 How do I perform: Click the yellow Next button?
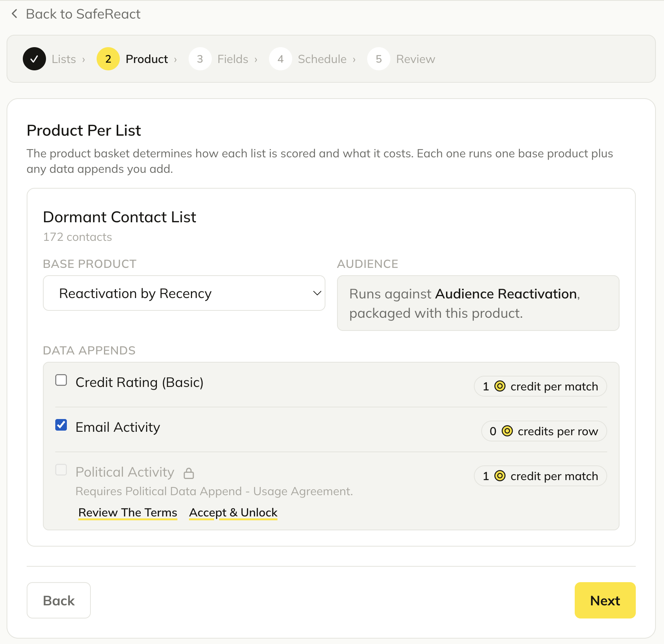coord(605,600)
